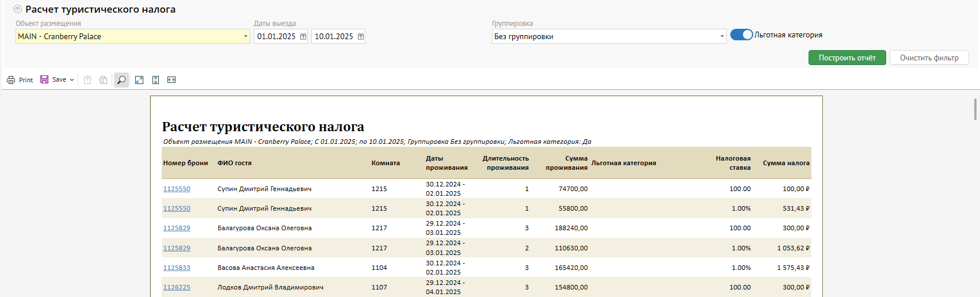Click the full screen expand icon
Screen dimensions: 980x297
pyautogui.click(x=139, y=80)
